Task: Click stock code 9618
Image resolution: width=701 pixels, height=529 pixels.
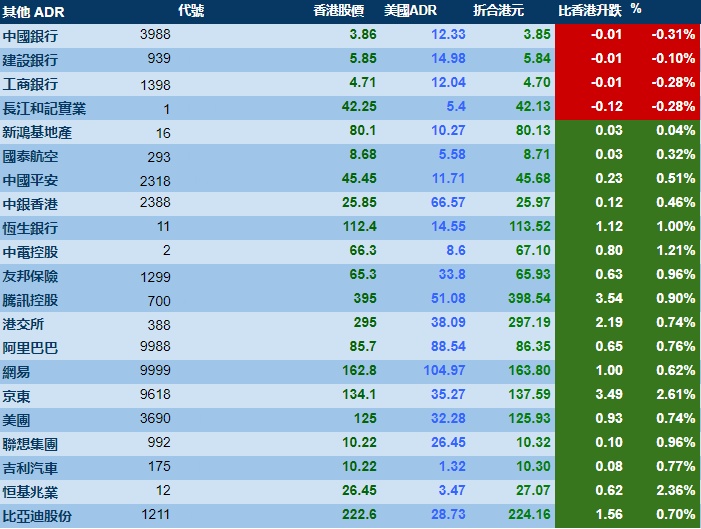Action: coord(155,394)
